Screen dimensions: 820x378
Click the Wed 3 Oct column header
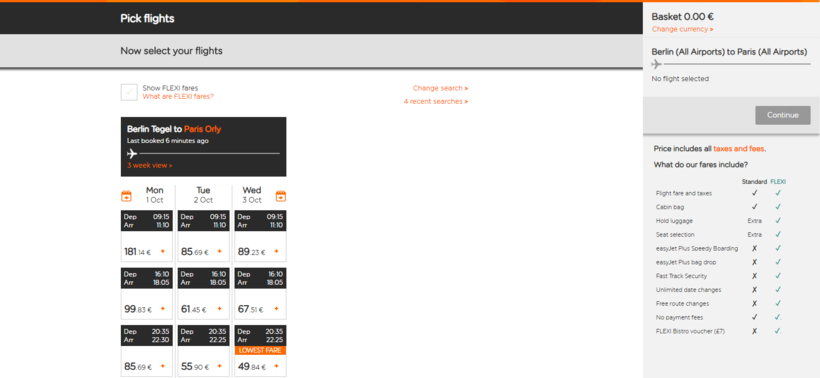click(252, 195)
